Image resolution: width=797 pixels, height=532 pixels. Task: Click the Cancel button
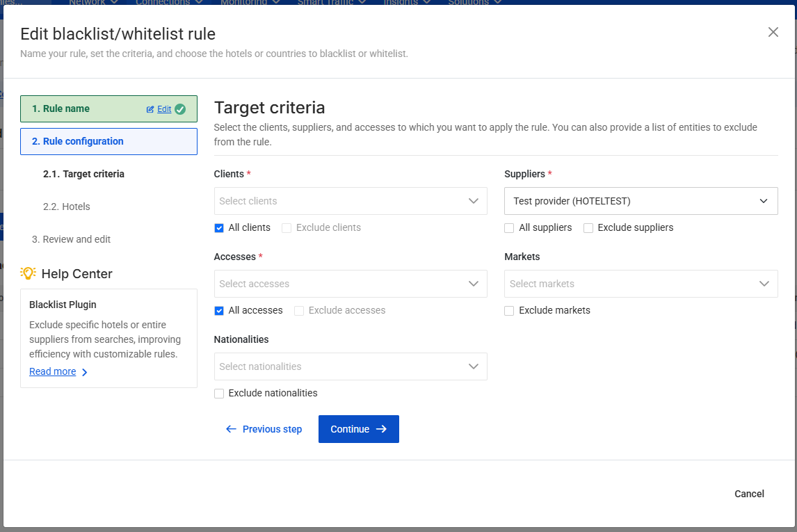[x=749, y=494]
